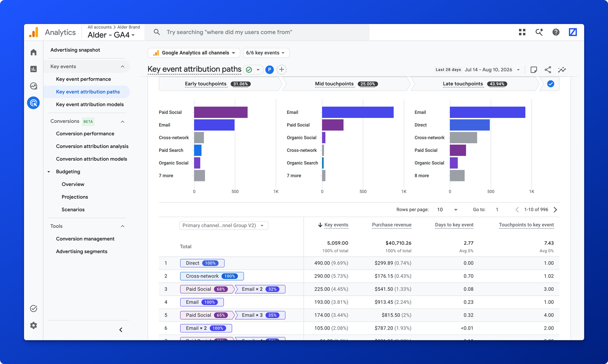Collapse the Budgeting tree section
Screen dimensions: 608x364
pos(49,172)
